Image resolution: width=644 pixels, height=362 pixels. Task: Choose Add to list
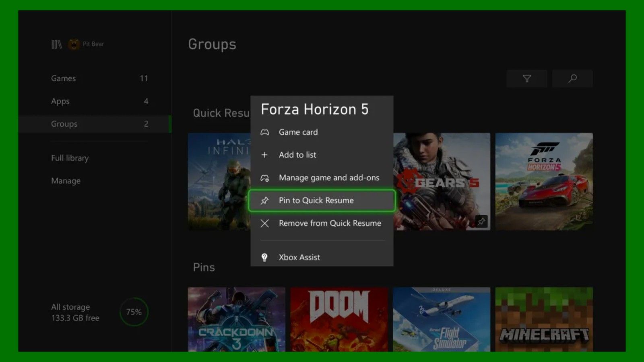point(322,155)
